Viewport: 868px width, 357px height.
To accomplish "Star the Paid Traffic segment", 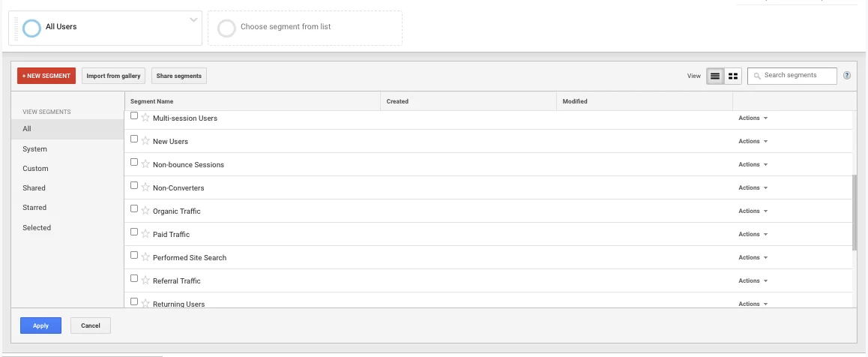I will pos(145,234).
